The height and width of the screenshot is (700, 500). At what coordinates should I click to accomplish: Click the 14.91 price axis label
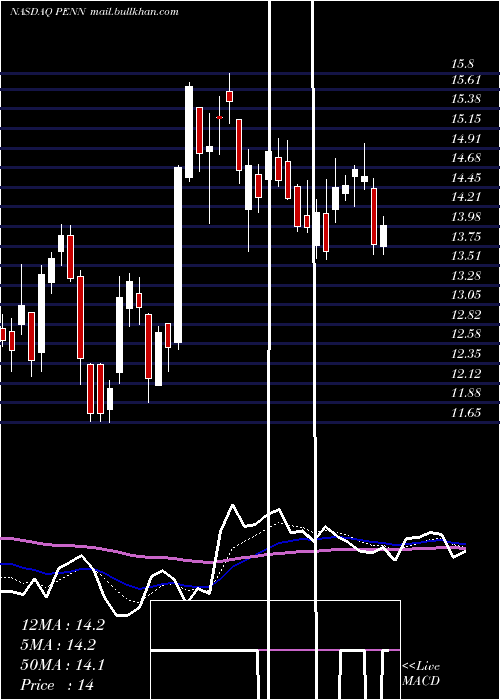[466, 138]
